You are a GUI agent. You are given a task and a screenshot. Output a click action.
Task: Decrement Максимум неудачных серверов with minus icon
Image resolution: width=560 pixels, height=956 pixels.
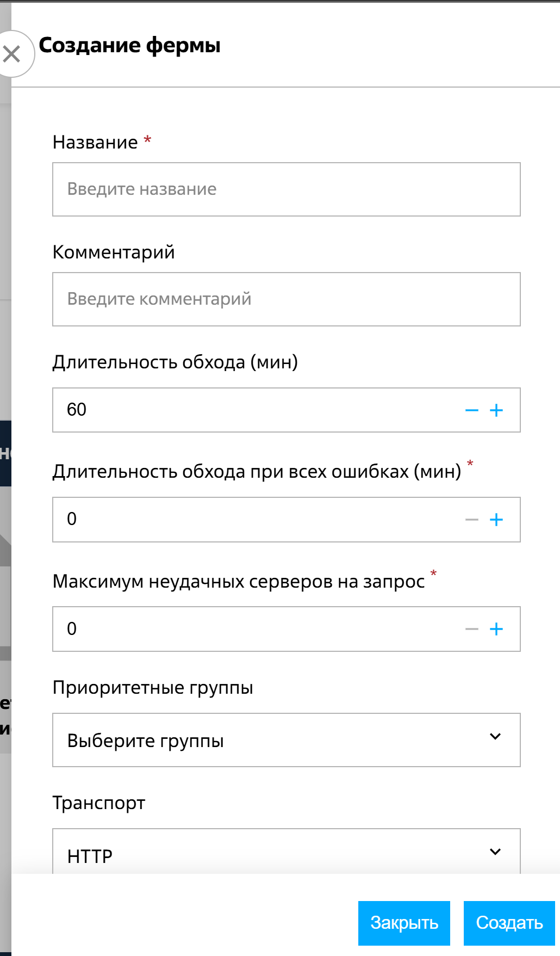click(x=471, y=629)
